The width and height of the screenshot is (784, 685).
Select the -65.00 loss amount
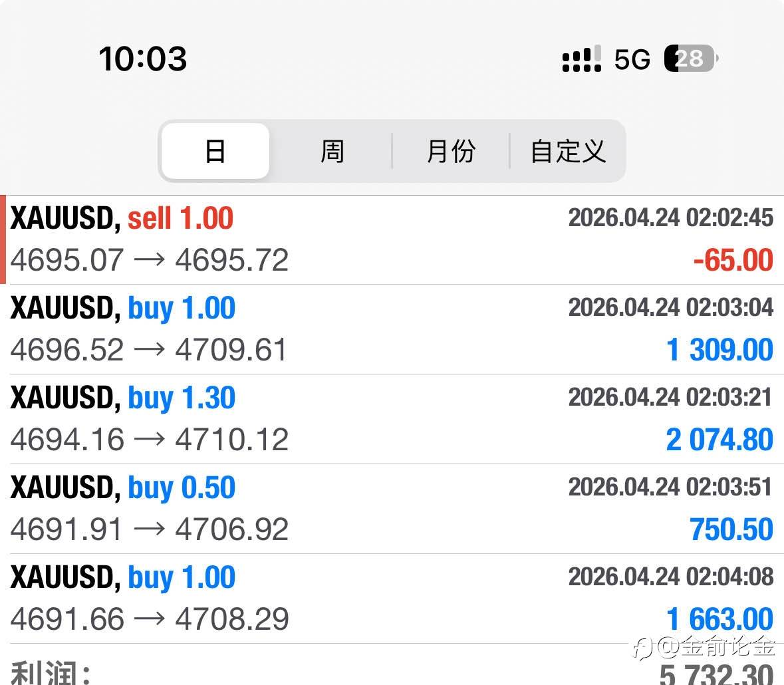(733, 260)
